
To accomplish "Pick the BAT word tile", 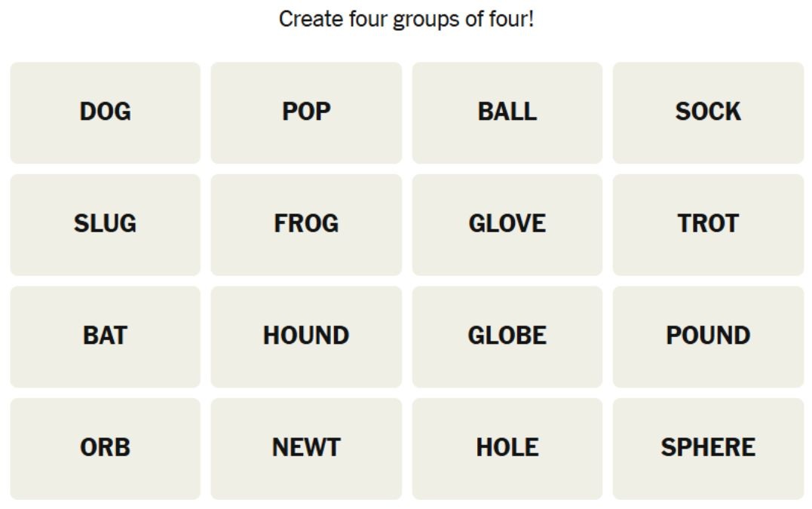I will [x=105, y=336].
